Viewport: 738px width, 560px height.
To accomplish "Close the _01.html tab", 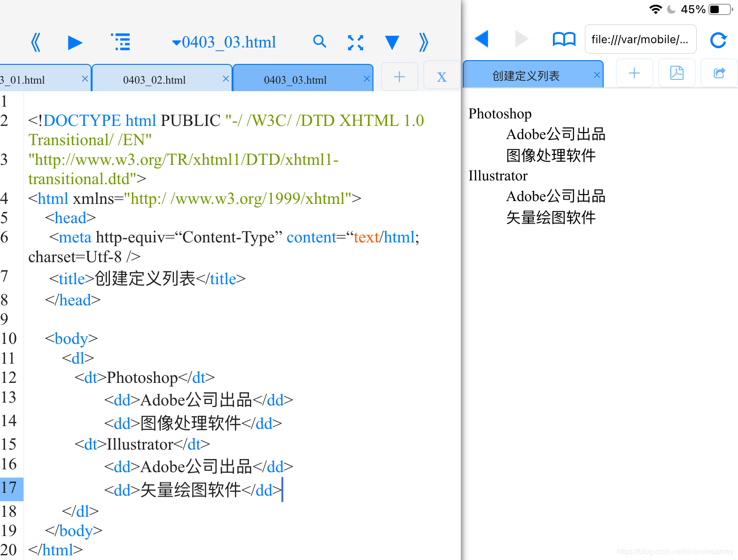I will (85, 78).
